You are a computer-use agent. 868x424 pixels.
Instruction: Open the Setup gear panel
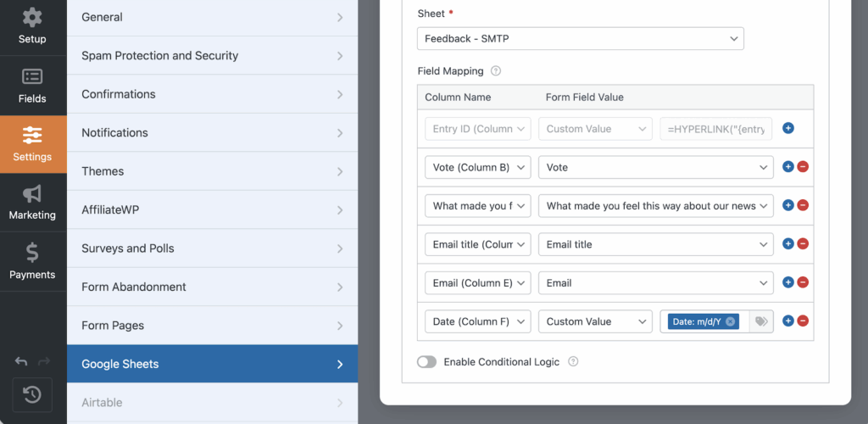tap(32, 25)
